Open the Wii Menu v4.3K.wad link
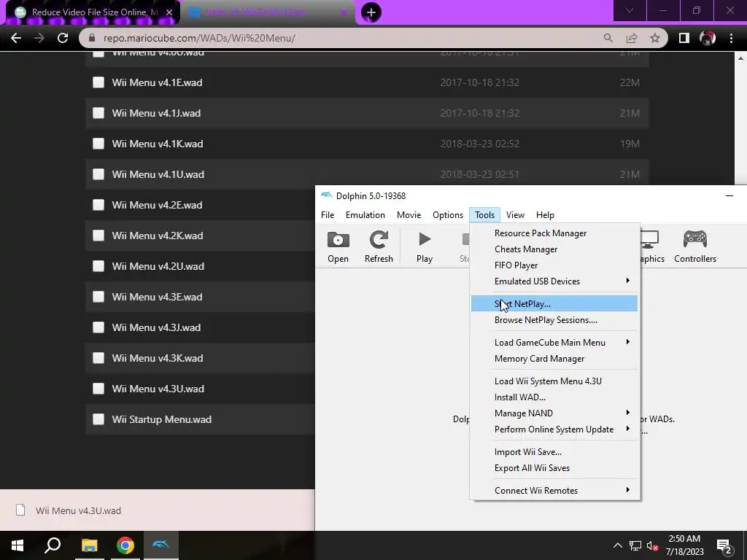The image size is (747, 560). (158, 358)
